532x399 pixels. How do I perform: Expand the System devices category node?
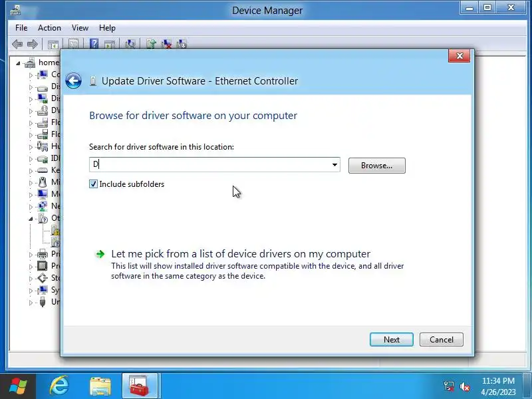click(31, 291)
